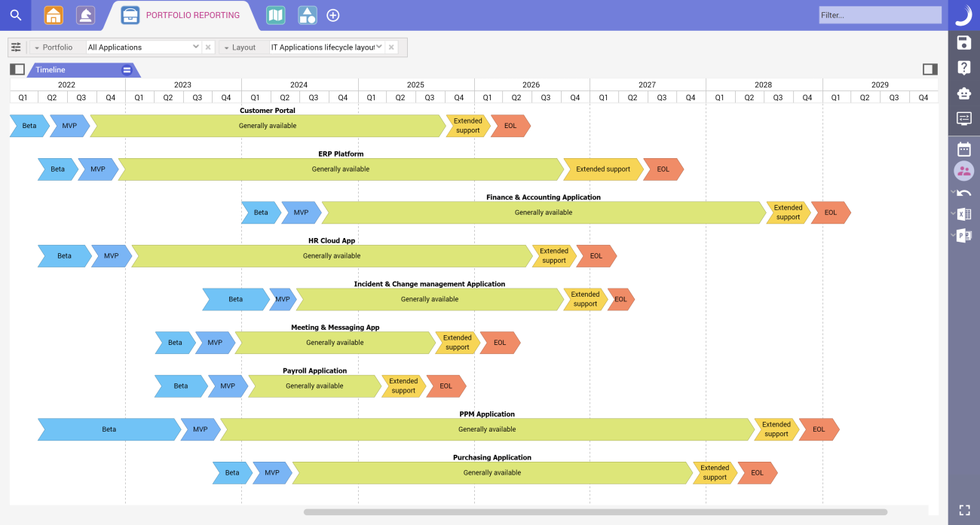This screenshot has width=980, height=525.
Task: Enable dark mode via the moon icon
Action: click(963, 15)
